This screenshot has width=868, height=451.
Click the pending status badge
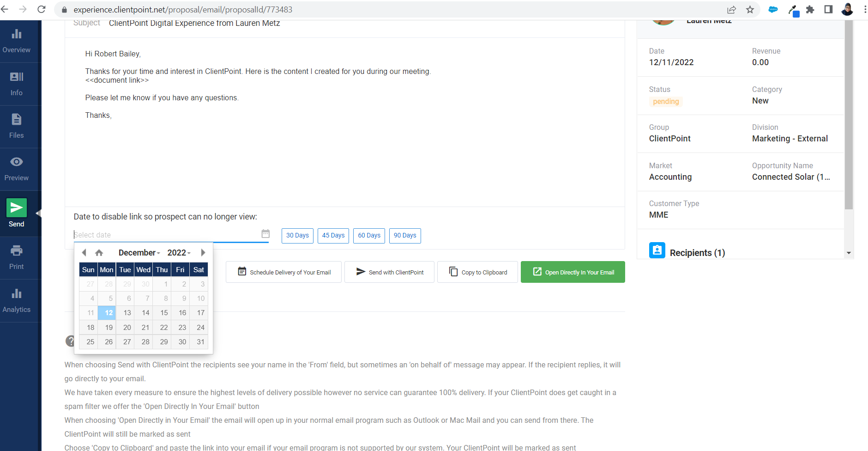click(x=666, y=102)
